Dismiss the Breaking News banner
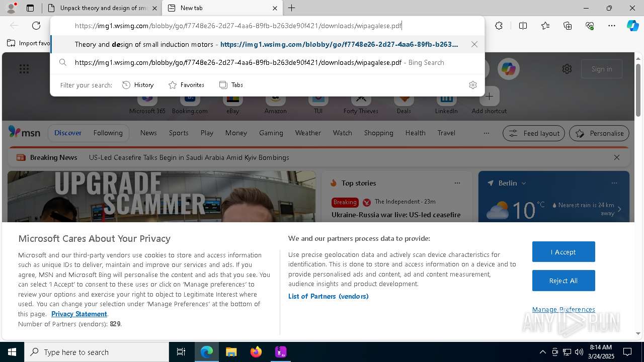Image resolution: width=644 pixels, height=362 pixels. (x=617, y=157)
